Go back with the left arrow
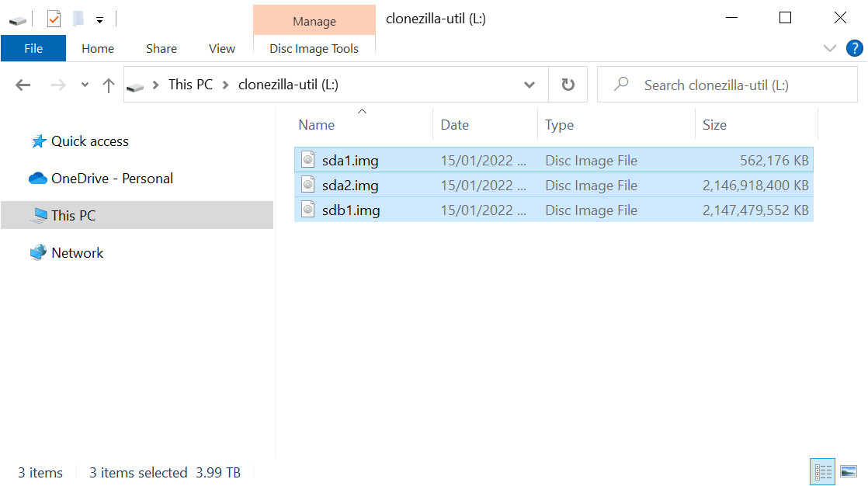Viewport: 868px width, 486px height. [x=23, y=85]
